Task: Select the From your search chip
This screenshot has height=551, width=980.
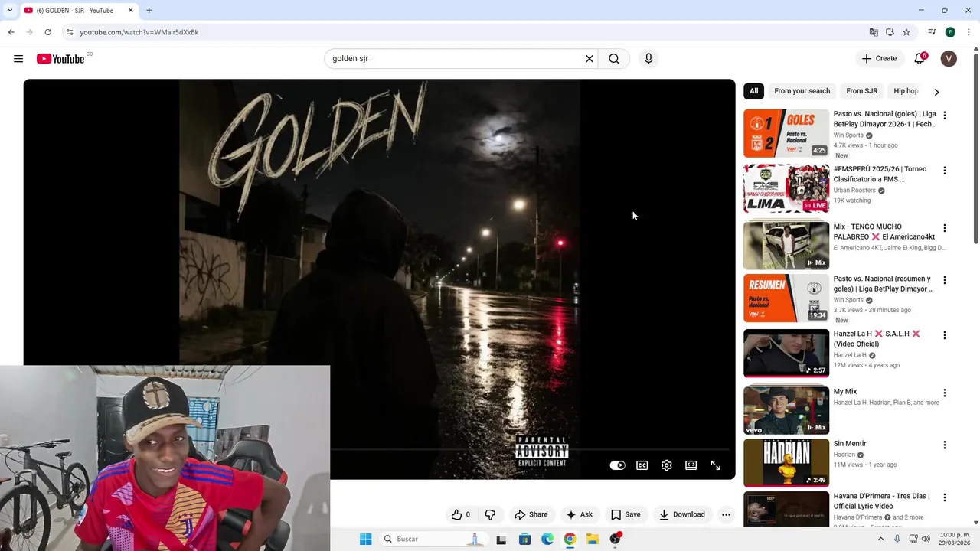Action: [802, 91]
